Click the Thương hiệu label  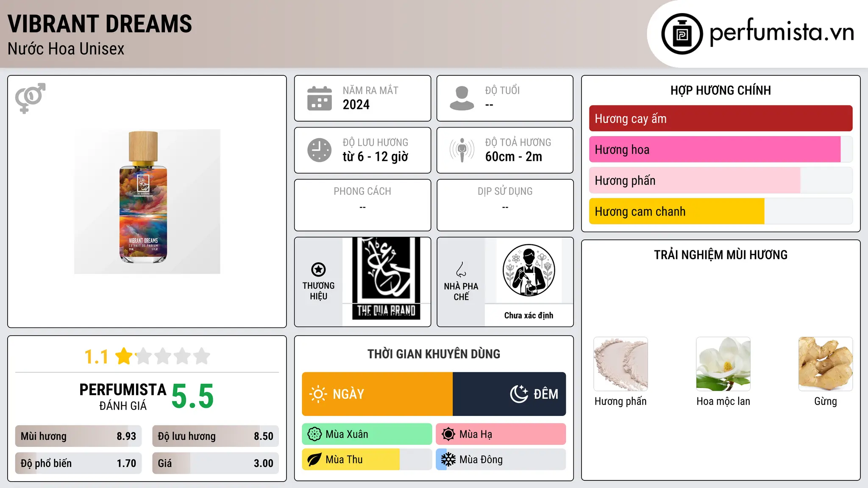[x=318, y=291]
